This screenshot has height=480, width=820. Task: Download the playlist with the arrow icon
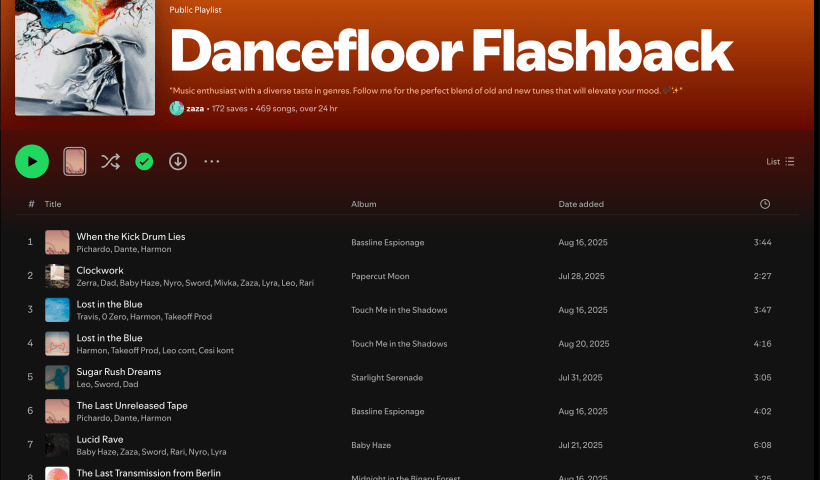[x=178, y=161]
